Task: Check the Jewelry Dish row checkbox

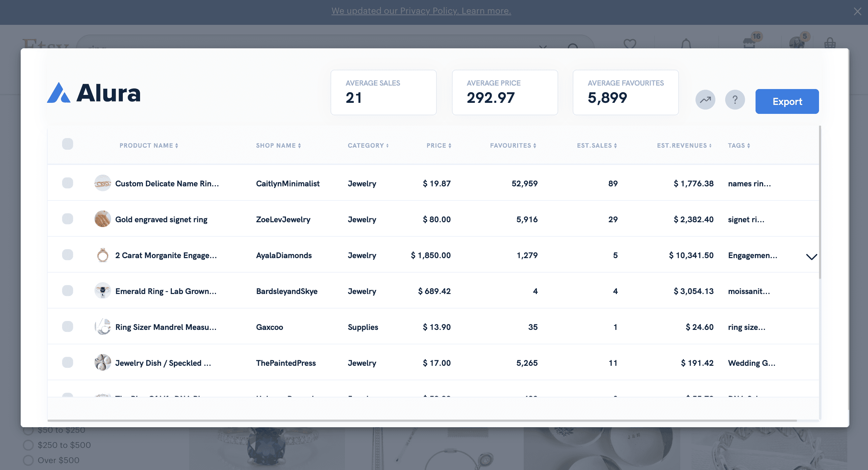Action: coord(68,362)
